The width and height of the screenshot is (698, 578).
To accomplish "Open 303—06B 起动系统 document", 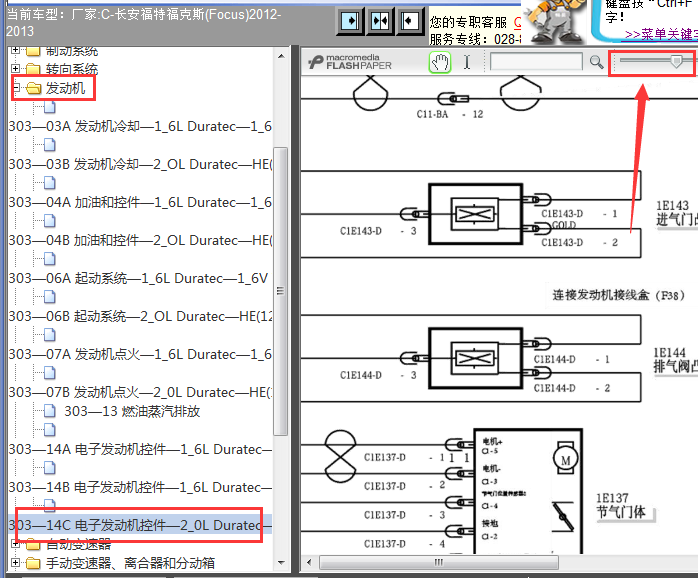I will tap(140, 316).
